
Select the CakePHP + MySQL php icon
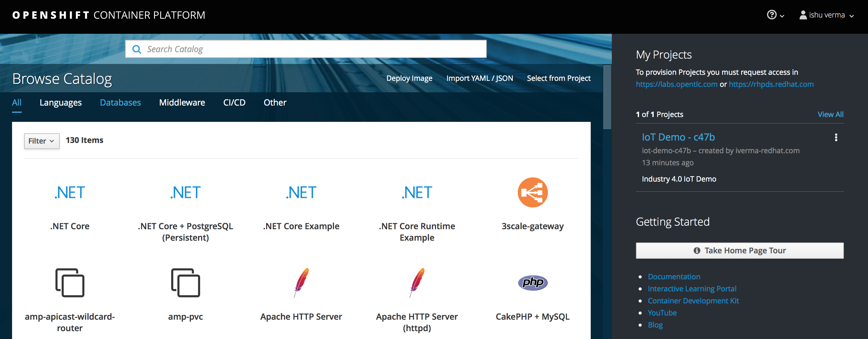coord(532,283)
